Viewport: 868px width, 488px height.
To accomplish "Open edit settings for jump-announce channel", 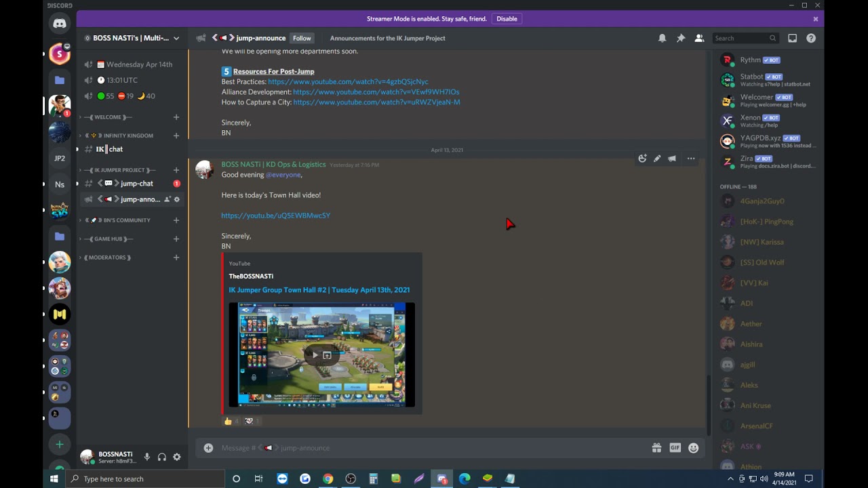I will click(x=177, y=199).
